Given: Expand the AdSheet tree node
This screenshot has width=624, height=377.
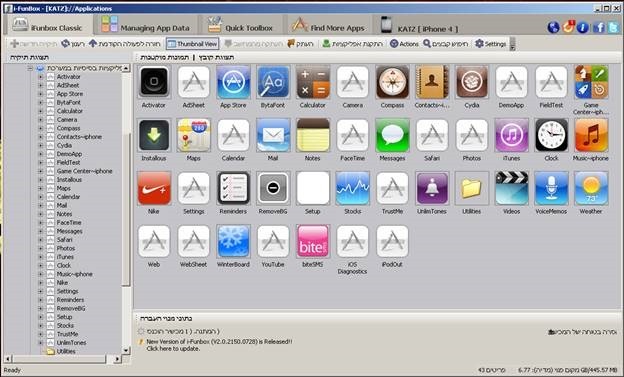Looking at the screenshot, I should click(40, 85).
